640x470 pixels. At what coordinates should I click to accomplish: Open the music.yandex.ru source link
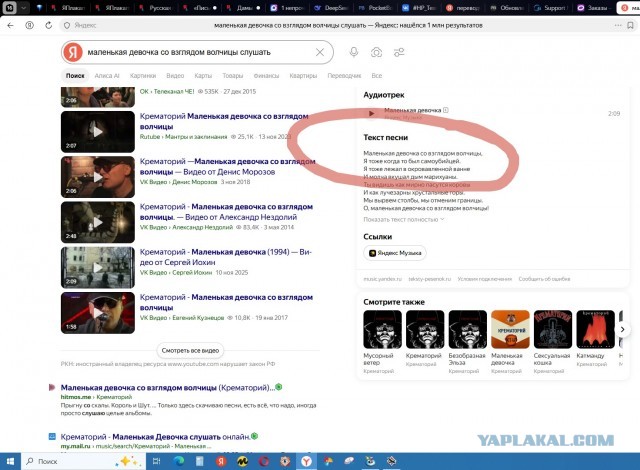point(382,279)
